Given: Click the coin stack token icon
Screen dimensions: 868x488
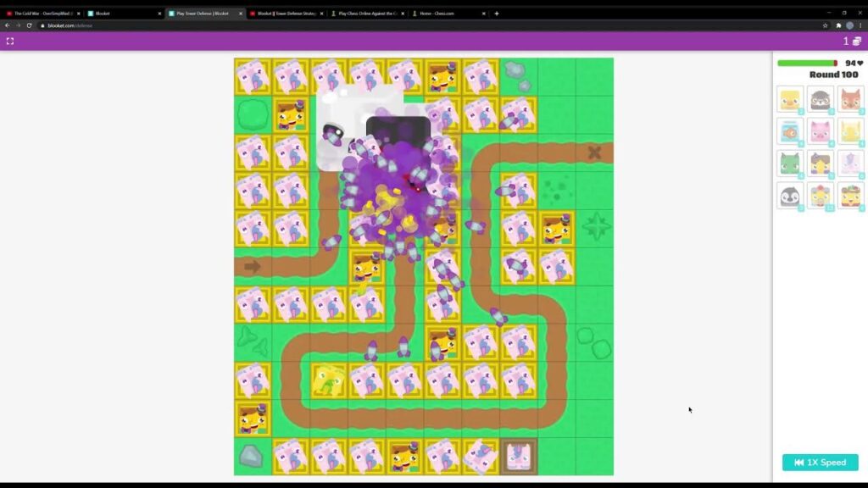Looking at the screenshot, I should pyautogui.click(x=857, y=41).
